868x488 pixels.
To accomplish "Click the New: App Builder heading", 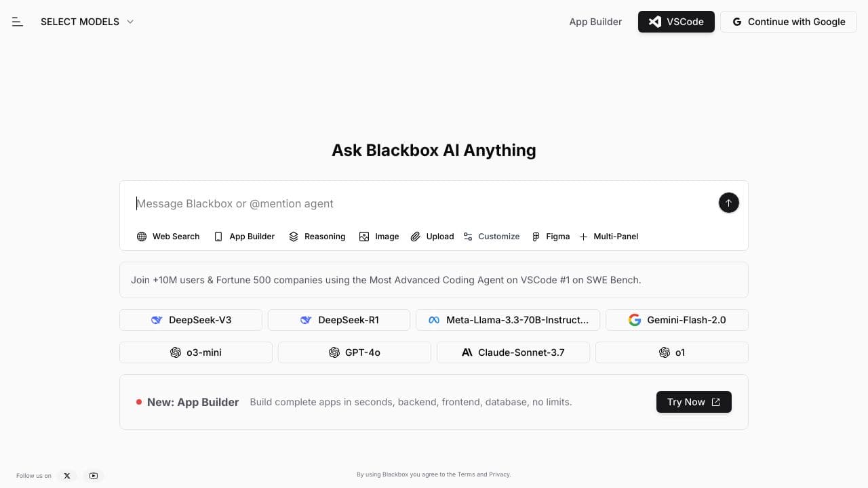I will click(x=193, y=402).
